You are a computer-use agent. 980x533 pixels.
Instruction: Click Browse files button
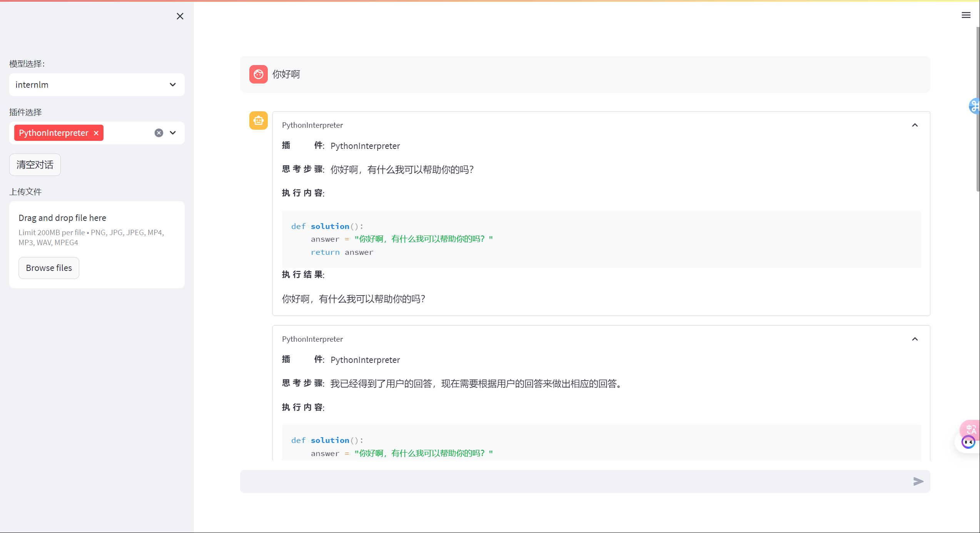(x=49, y=268)
